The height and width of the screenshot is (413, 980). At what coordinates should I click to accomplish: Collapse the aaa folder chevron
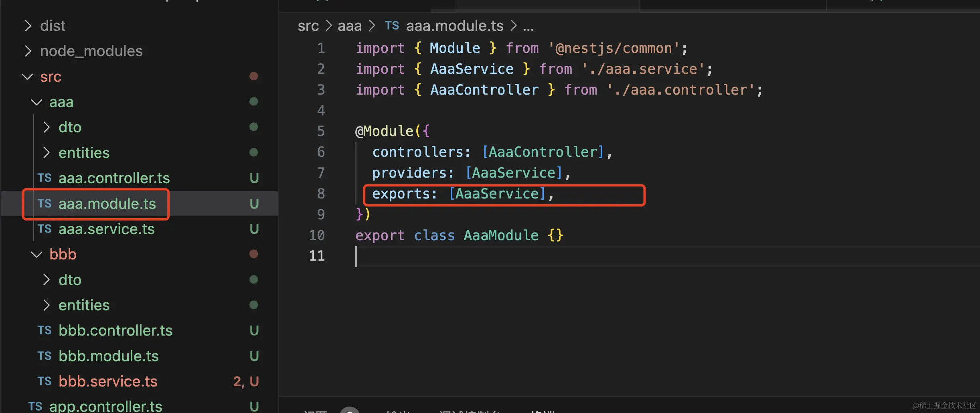point(36,102)
